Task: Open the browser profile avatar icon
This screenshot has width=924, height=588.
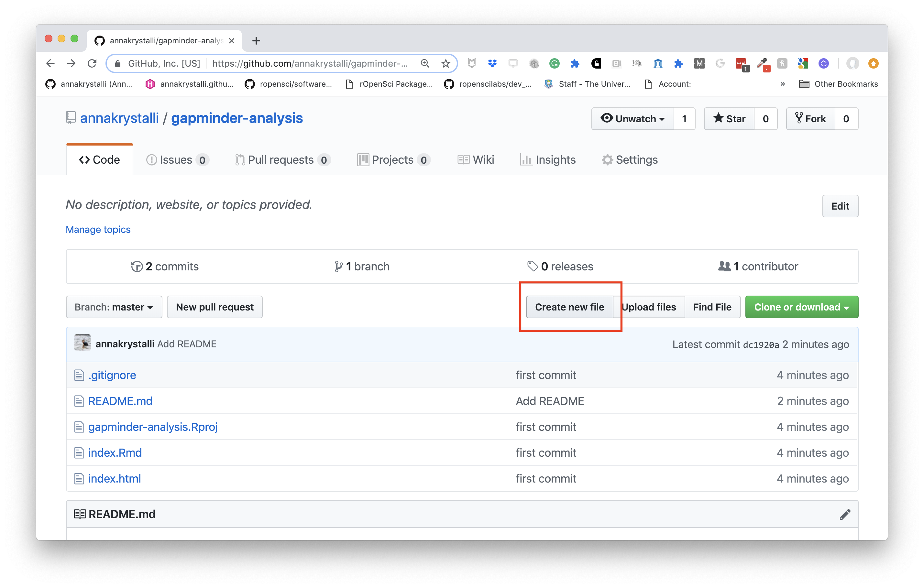Action: 852,63
